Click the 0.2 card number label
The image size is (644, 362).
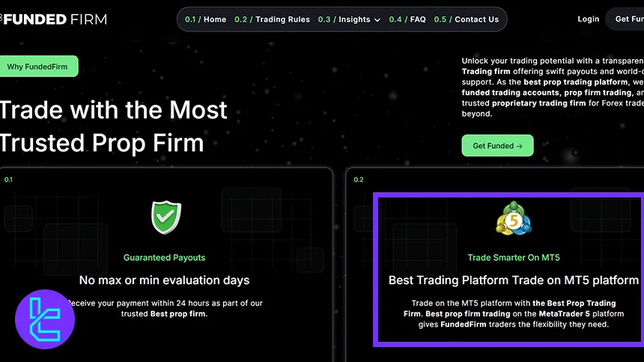pos(359,180)
